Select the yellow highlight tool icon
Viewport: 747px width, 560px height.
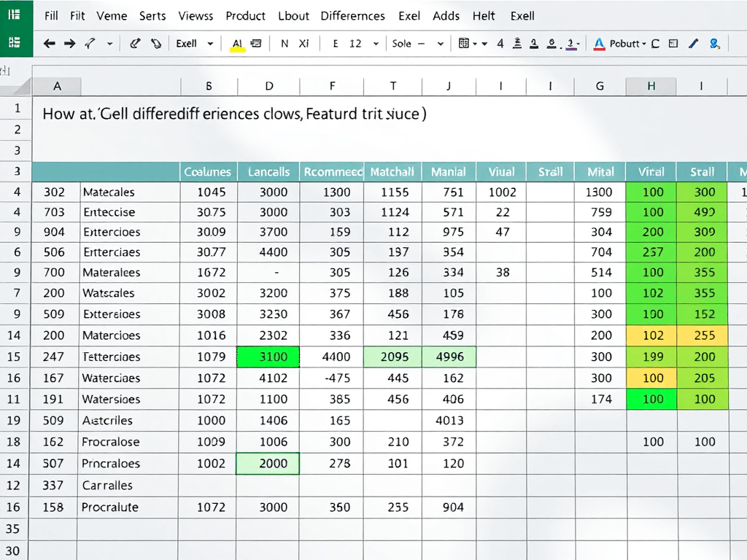[239, 43]
